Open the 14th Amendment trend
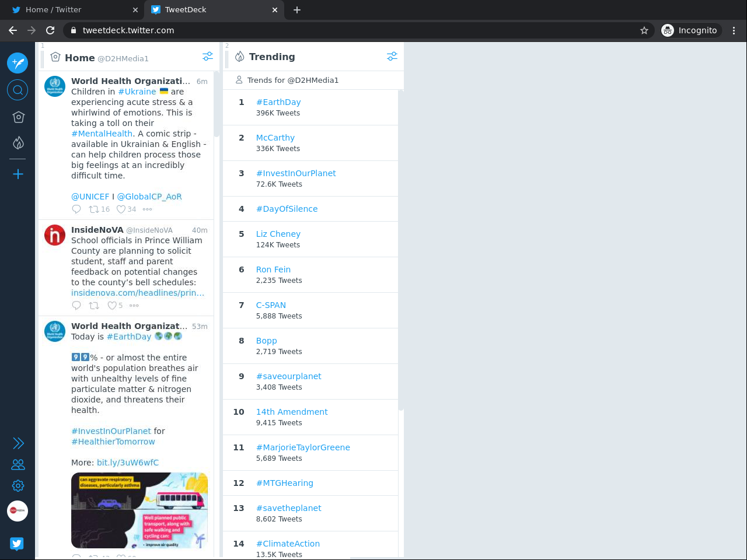This screenshot has height=560, width=747. 292,412
